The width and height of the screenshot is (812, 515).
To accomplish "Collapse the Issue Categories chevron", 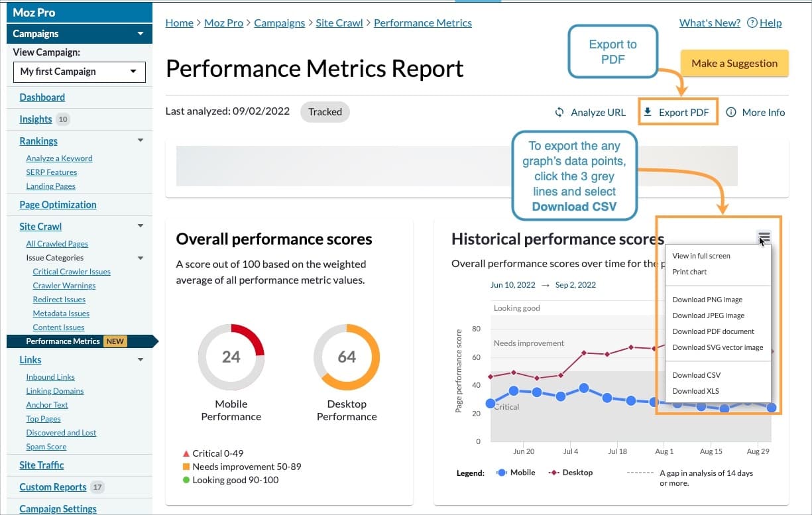I will 140,257.
